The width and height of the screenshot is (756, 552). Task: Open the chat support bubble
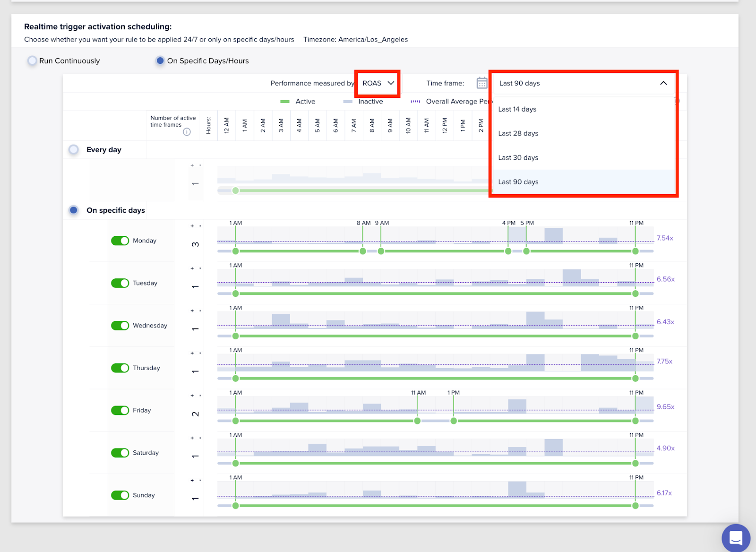point(736,538)
